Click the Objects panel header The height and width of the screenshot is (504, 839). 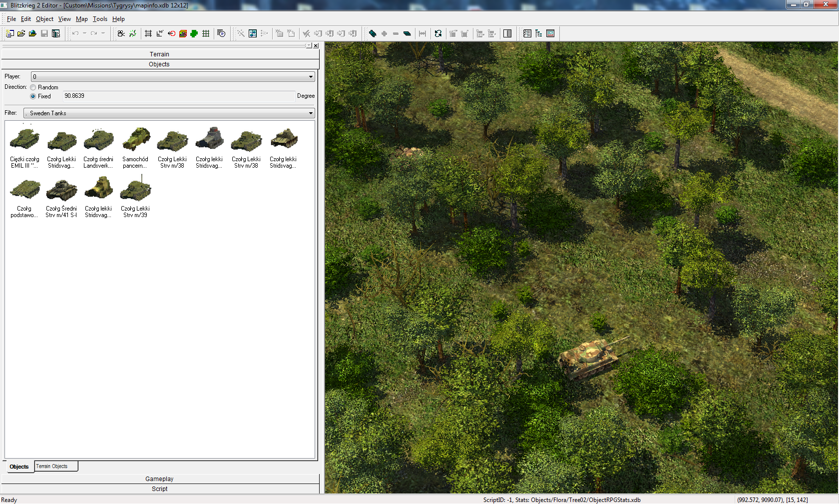[160, 64]
